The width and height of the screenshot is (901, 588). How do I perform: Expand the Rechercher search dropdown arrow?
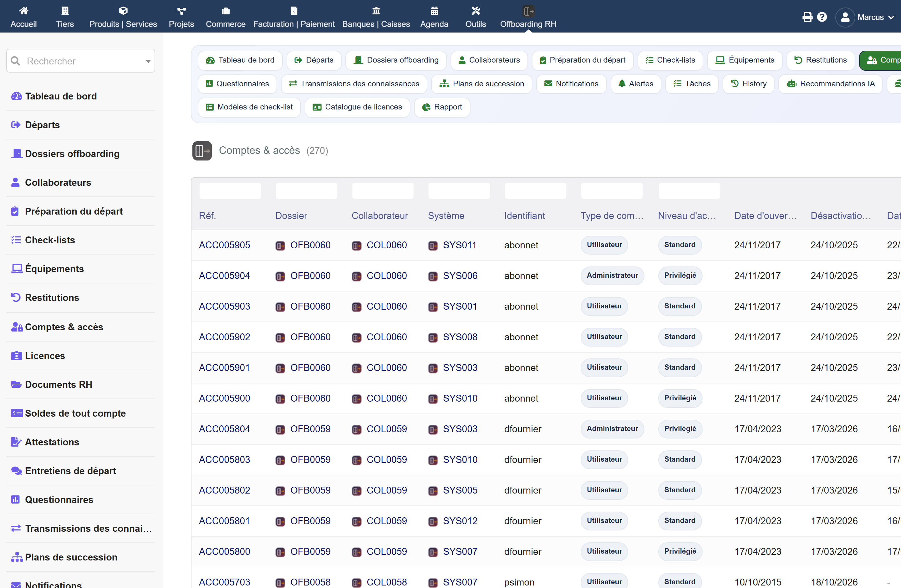point(148,61)
